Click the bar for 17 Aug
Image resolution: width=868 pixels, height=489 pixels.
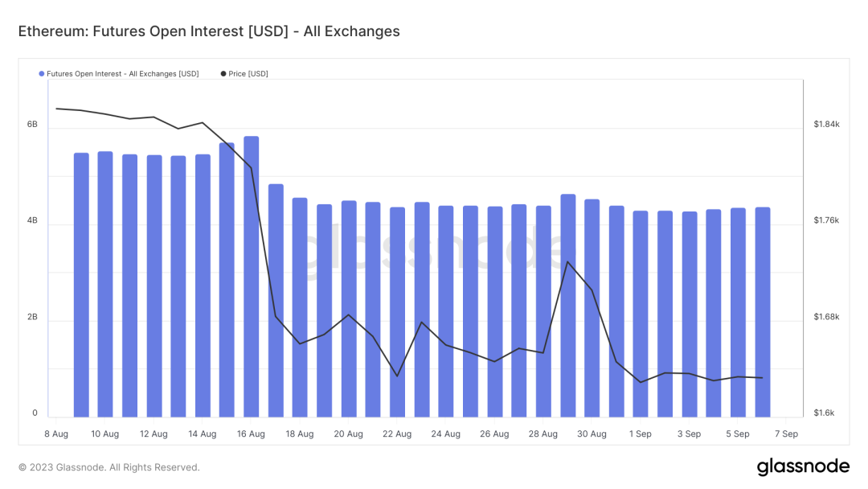[276, 301]
